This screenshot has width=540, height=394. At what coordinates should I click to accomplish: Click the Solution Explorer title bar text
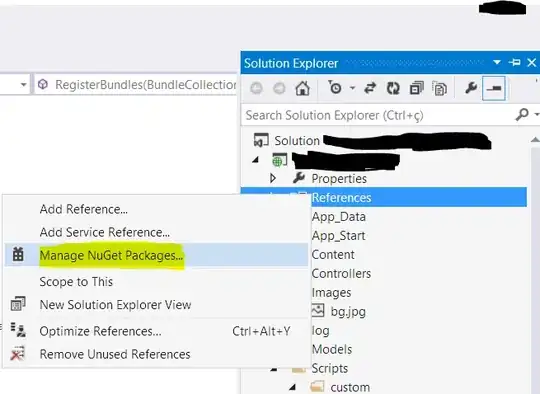pyautogui.click(x=291, y=63)
